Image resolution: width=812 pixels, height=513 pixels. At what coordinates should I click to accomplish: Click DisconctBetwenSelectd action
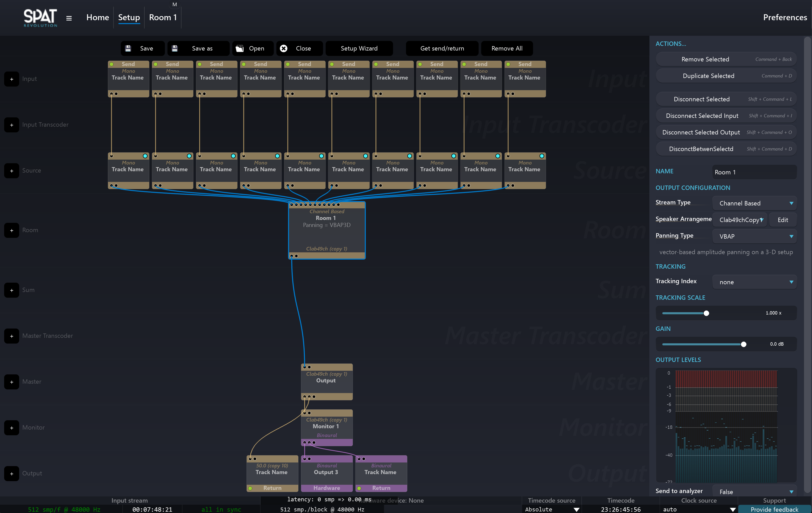tap(726, 149)
